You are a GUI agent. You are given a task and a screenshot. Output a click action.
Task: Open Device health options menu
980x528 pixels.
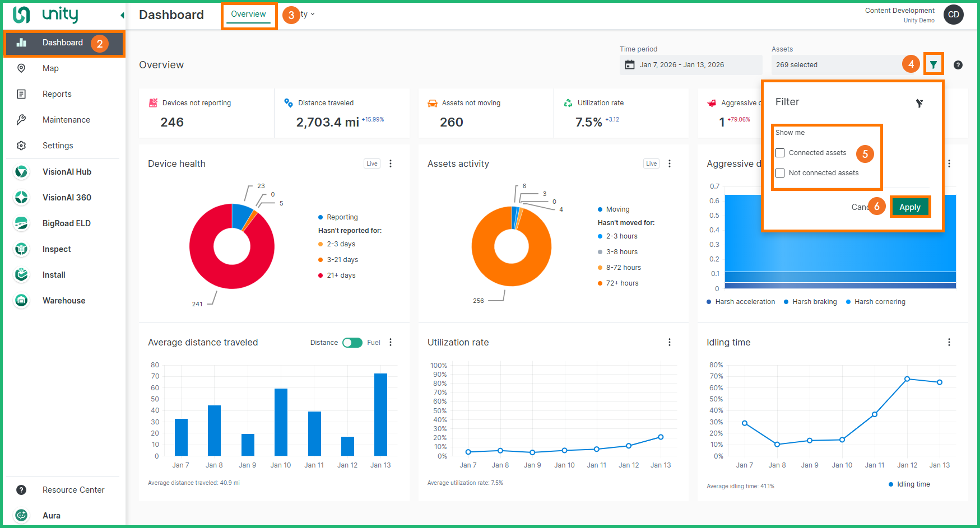click(x=391, y=163)
